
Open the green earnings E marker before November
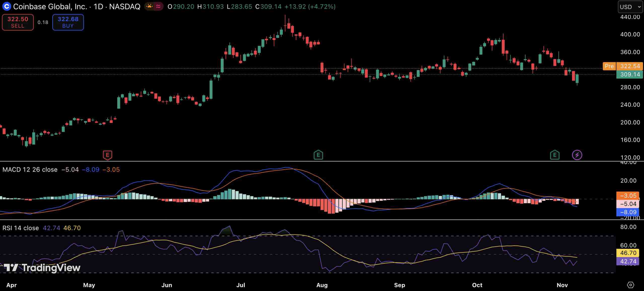tap(555, 155)
